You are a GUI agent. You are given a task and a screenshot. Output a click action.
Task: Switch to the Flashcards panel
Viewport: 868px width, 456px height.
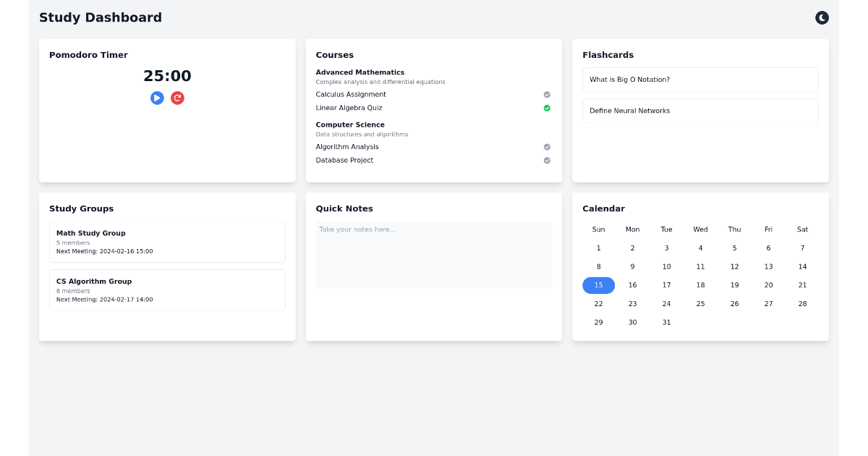(608, 55)
